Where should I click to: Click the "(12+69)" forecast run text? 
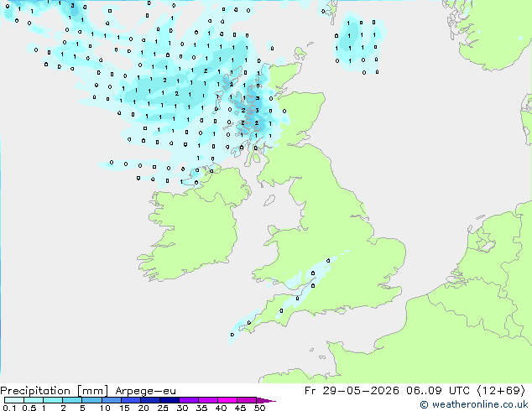[501, 391]
